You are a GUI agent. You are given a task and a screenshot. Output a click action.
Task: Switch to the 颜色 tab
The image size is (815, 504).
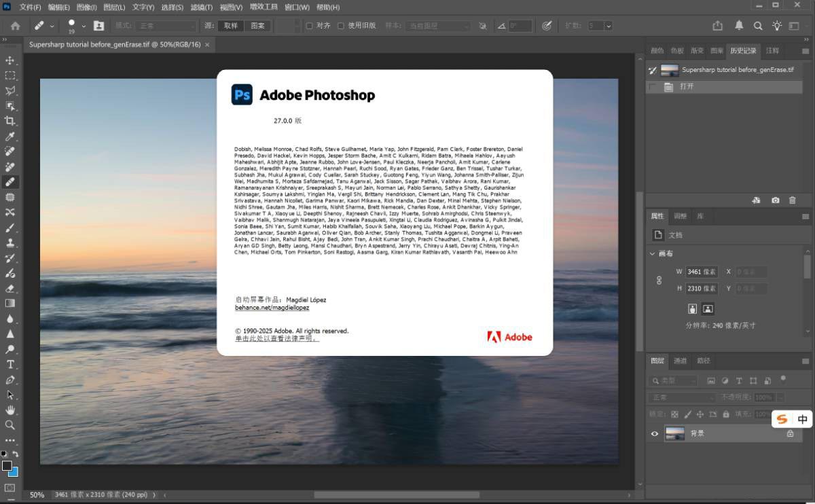pyautogui.click(x=657, y=51)
